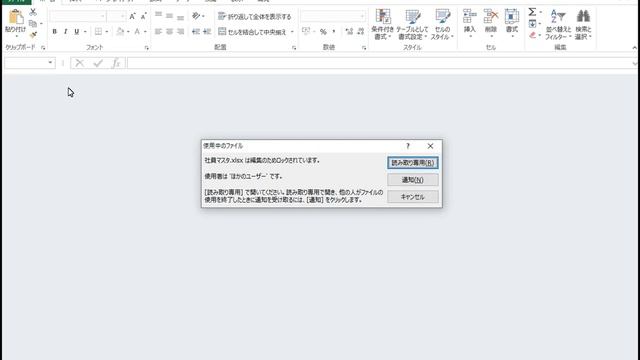Click the AutoSum sigma icon
Viewport: 640px width, 360px height.
(532, 12)
